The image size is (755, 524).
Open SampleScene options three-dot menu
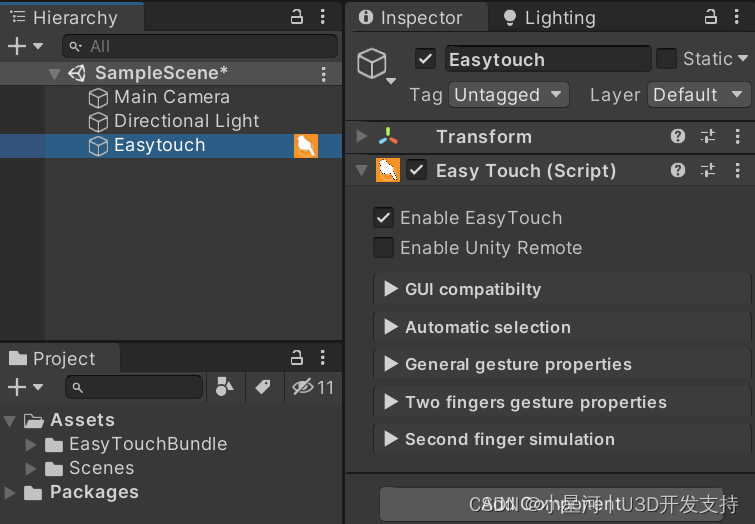tap(323, 74)
